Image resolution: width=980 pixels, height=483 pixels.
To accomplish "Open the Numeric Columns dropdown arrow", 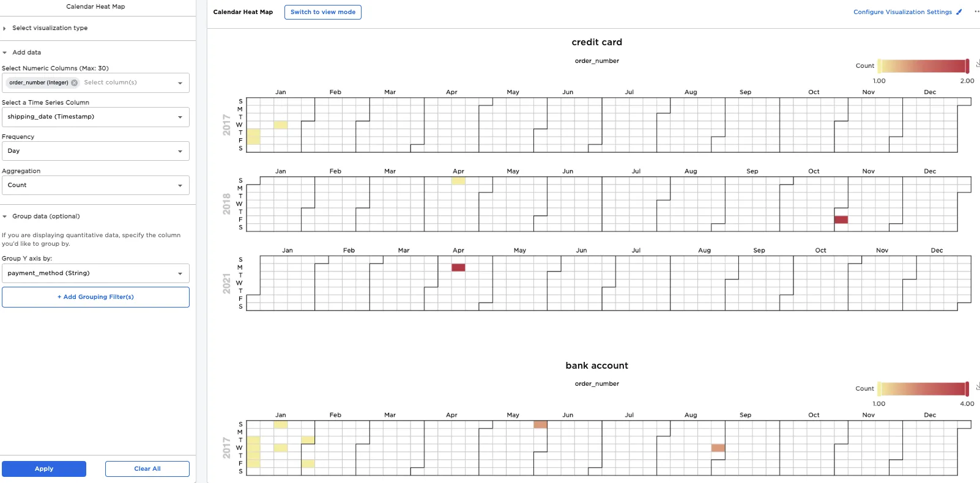I will (x=180, y=83).
